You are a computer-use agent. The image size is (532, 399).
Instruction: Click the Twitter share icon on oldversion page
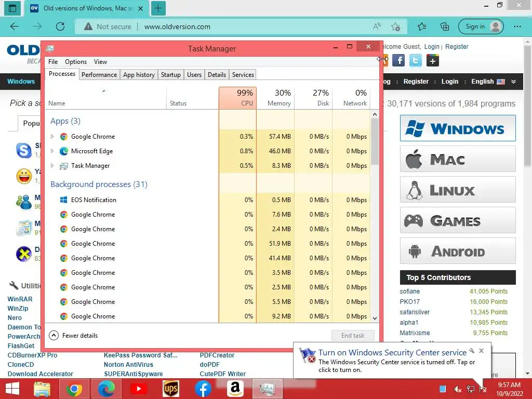[x=416, y=61]
